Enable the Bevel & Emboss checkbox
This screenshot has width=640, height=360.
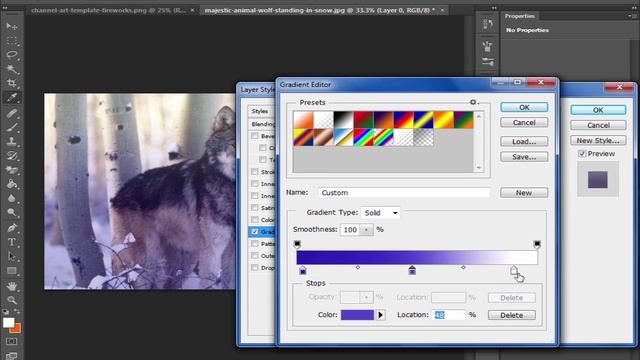(x=255, y=136)
